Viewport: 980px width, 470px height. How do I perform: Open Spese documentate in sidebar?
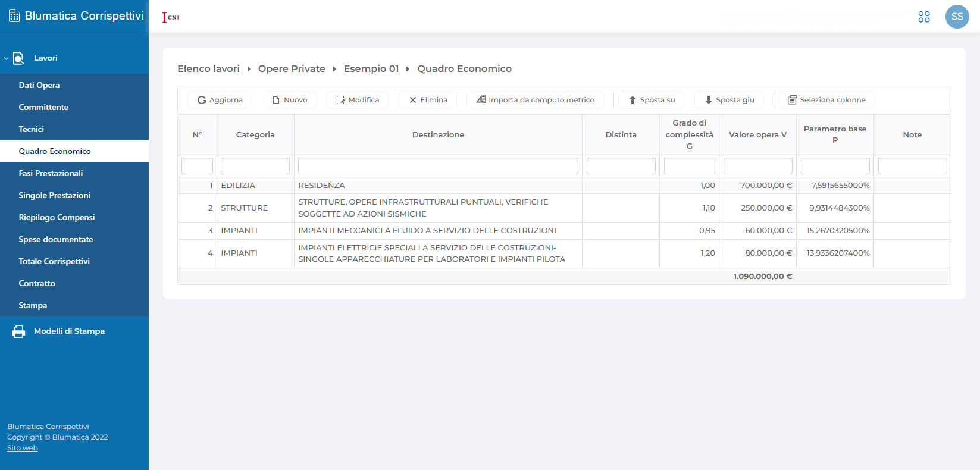(74, 239)
